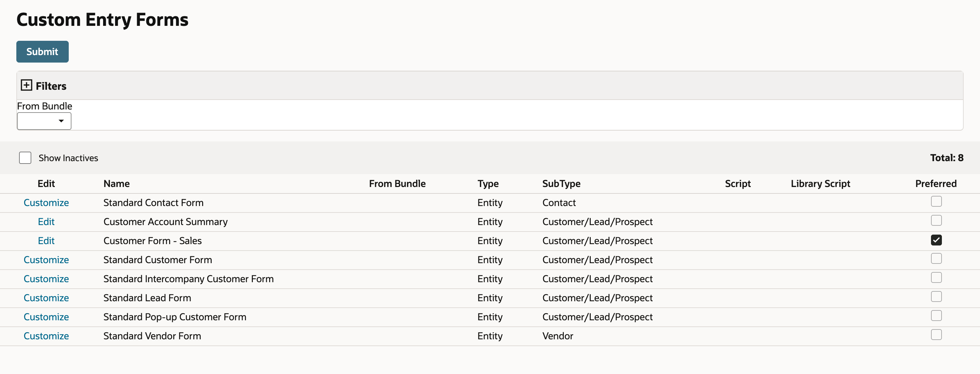Customize the Standard Customer Form
Image resolution: width=980 pixels, height=374 pixels.
coord(46,260)
